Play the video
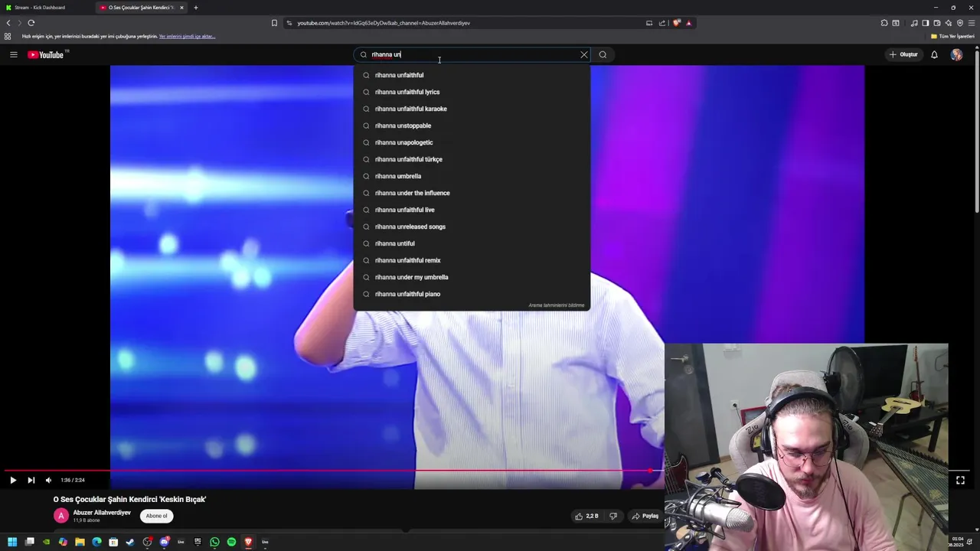The height and width of the screenshot is (551, 980). coord(13,480)
